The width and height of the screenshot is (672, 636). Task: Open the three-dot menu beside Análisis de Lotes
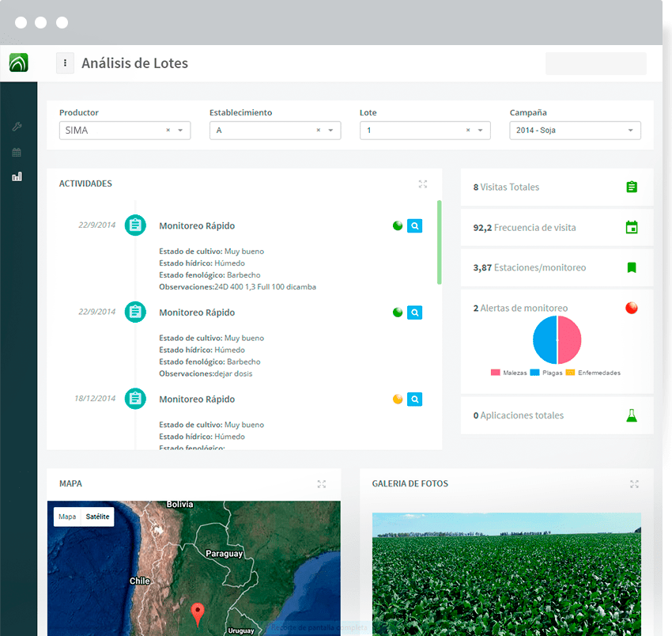point(65,63)
